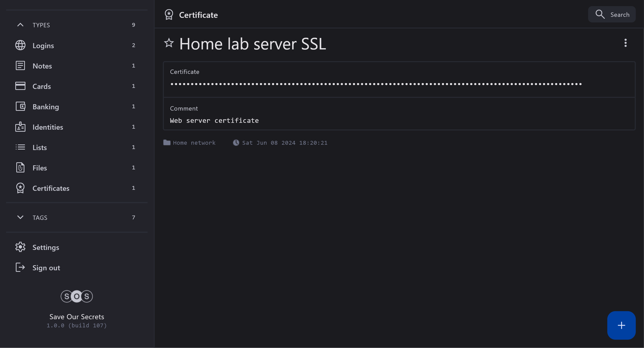Viewport: 644px width, 348px height.
Task: Click the blue plus add button
Action: pos(621,325)
